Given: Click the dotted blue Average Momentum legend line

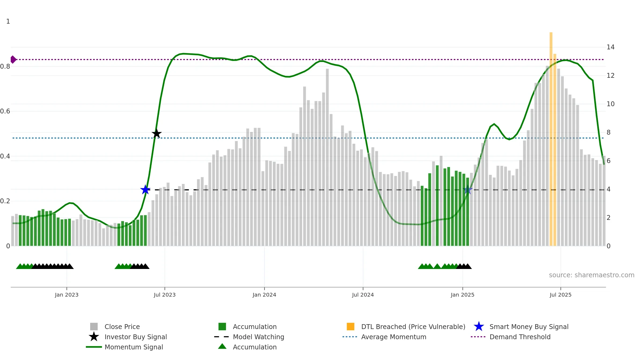Looking at the screenshot, I should 350,337.
